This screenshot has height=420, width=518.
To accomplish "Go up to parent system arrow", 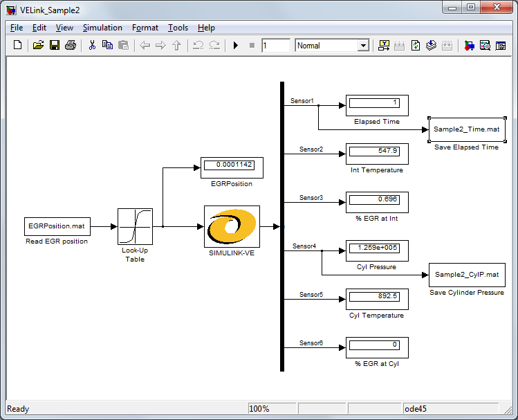I will coord(177,45).
